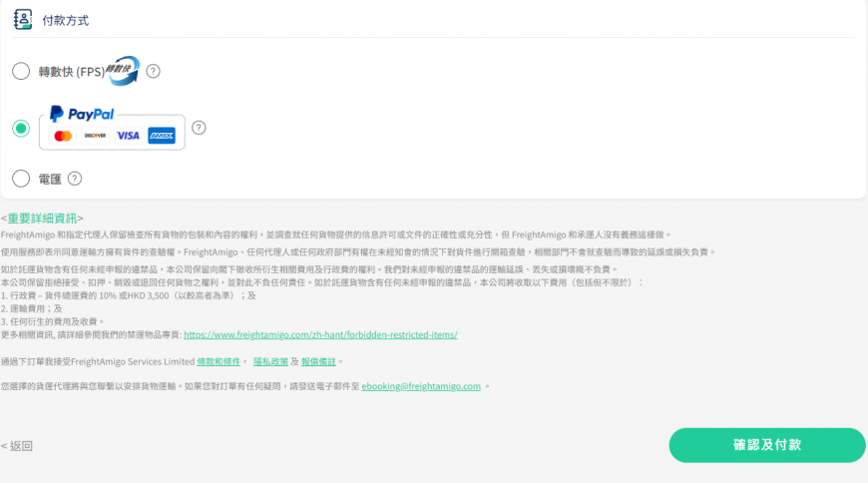Open help icon next to 轉數快 (FPS)
This screenshot has width=868, height=483.
pos(153,71)
